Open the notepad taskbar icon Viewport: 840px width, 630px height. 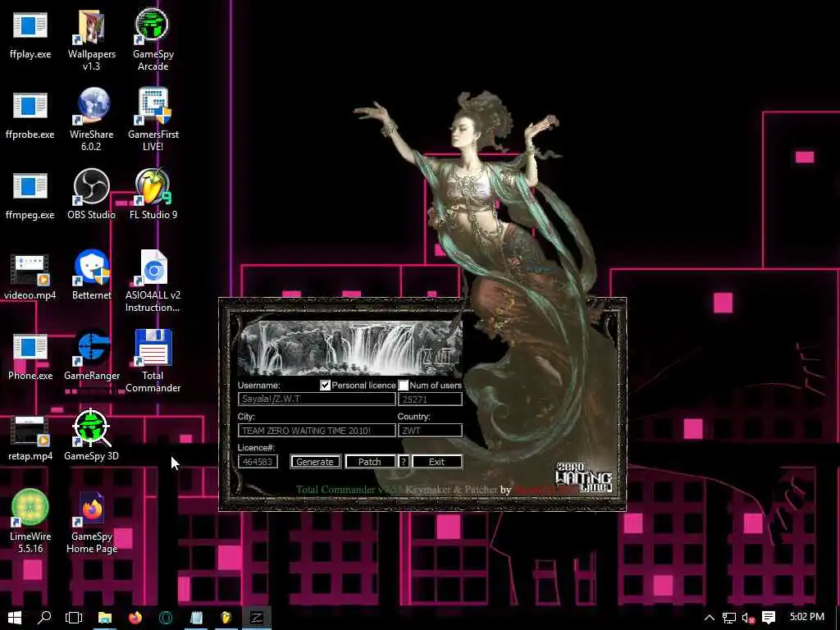pyautogui.click(x=196, y=617)
